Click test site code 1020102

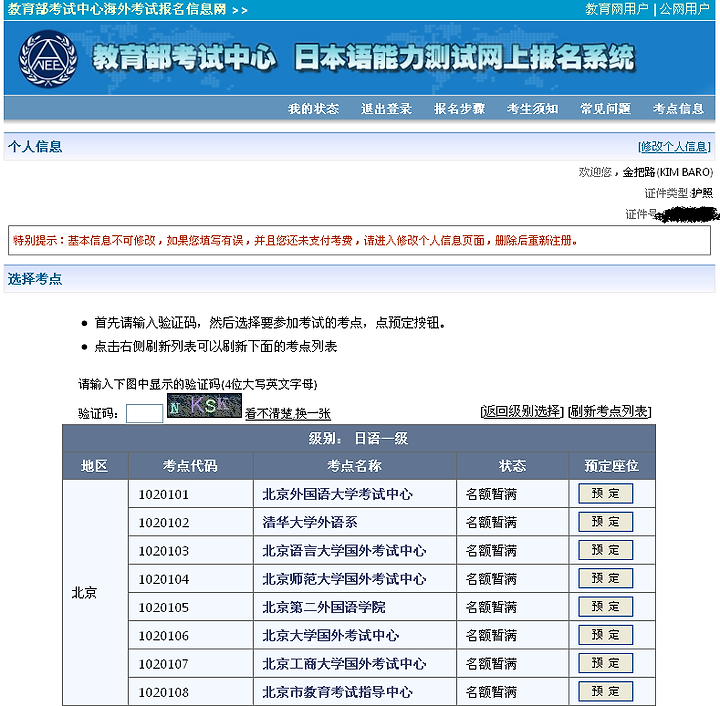pos(163,523)
